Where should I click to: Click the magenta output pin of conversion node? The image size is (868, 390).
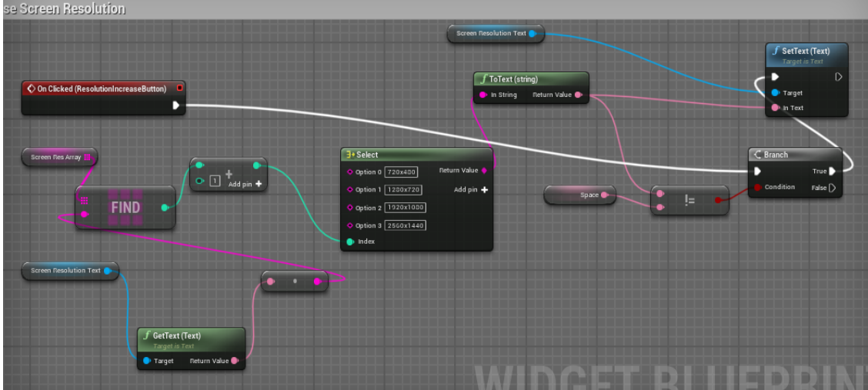click(317, 282)
